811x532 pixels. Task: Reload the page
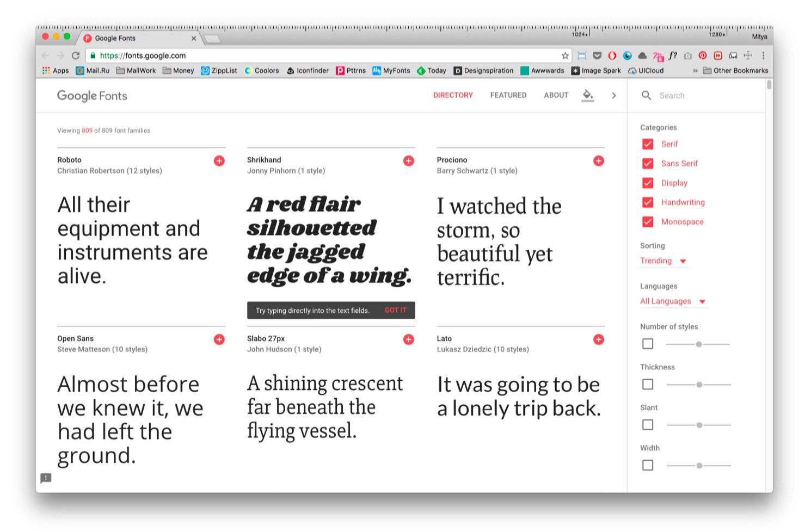[76, 55]
